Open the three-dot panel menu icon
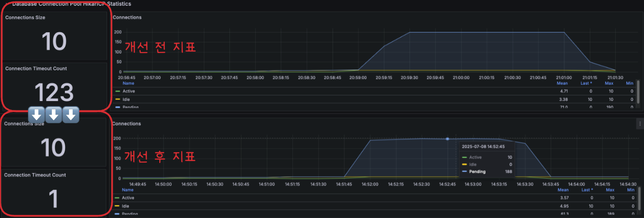The width and height of the screenshot is (644, 218). pos(640,124)
